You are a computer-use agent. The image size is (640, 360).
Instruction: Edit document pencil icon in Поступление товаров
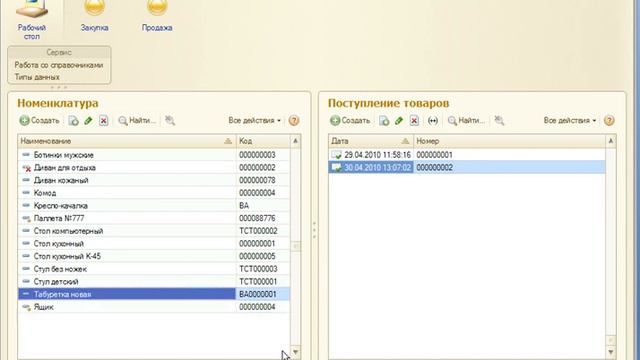click(399, 120)
